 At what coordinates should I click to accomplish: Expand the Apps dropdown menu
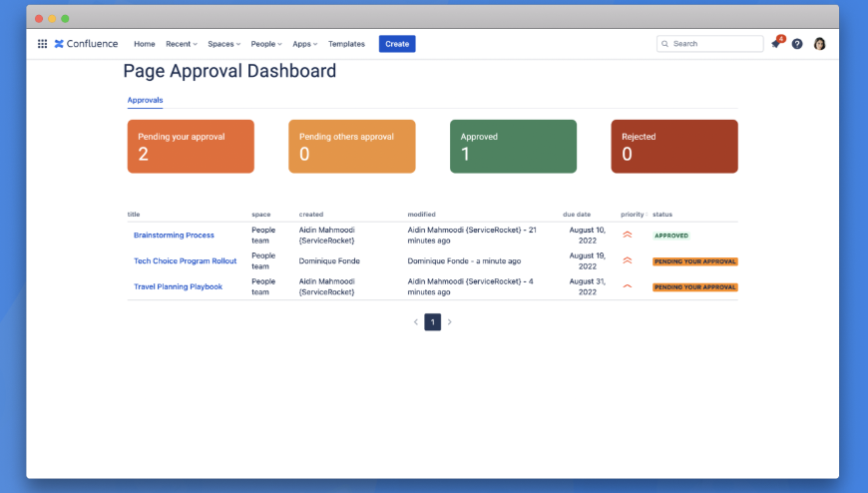tap(304, 44)
